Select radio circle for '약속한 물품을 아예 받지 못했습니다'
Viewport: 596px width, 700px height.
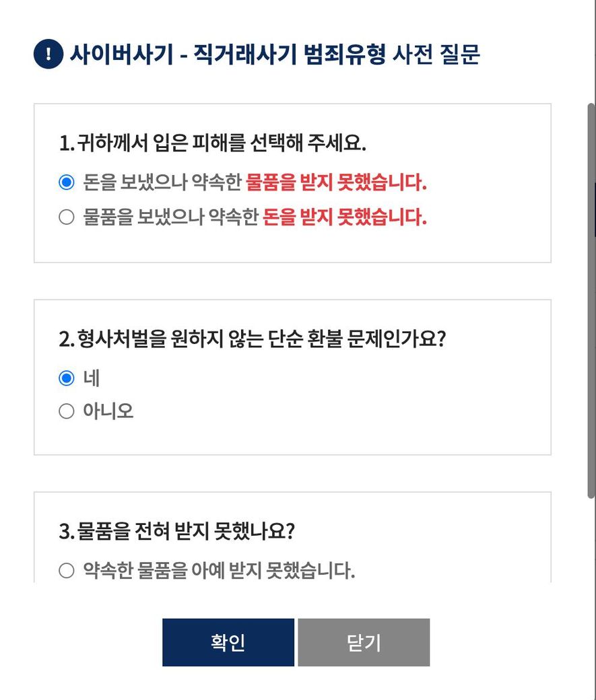66,571
